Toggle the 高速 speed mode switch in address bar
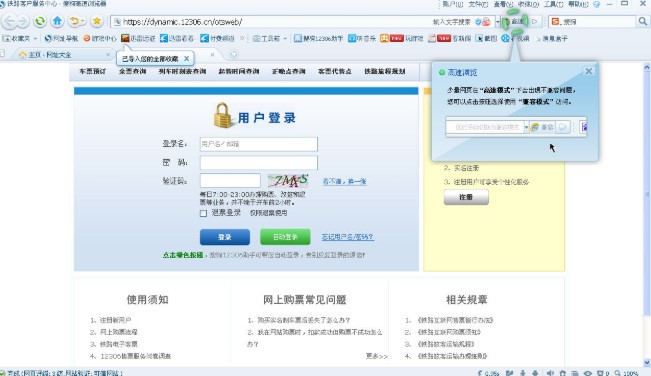The image size is (651, 376). click(515, 21)
